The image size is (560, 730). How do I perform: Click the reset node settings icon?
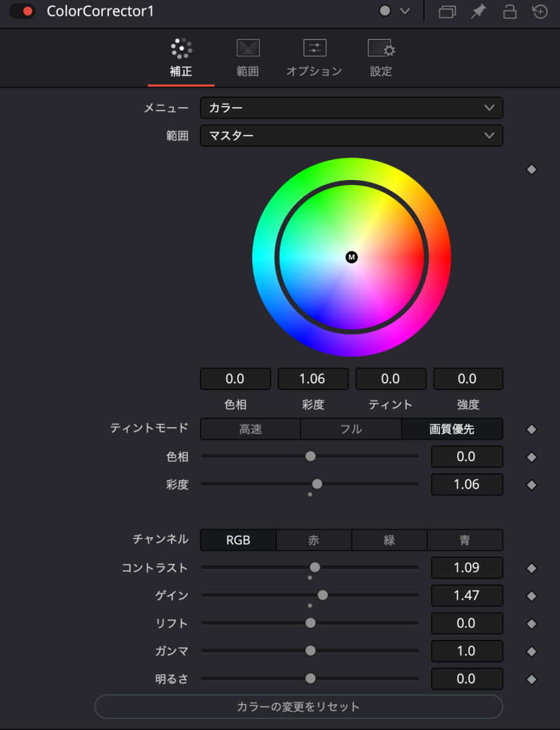(540, 12)
